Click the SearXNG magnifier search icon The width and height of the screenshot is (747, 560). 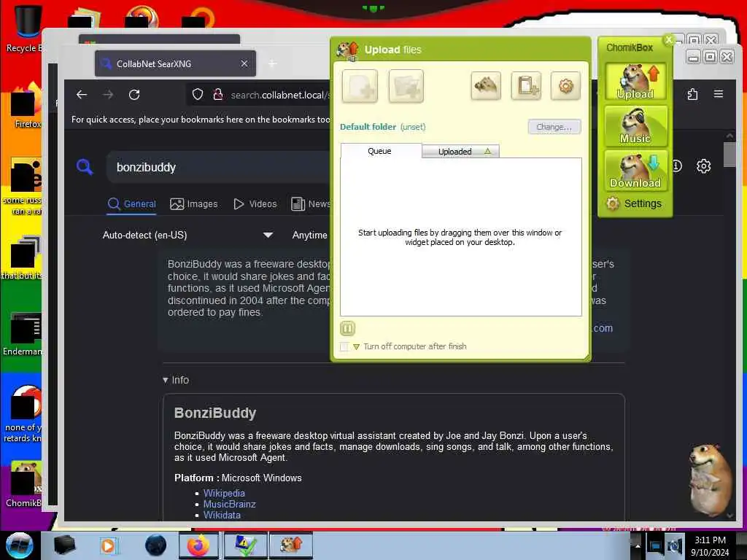[85, 167]
